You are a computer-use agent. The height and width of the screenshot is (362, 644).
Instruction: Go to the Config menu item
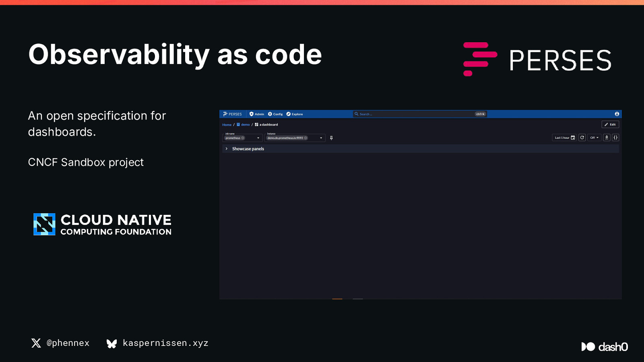[275, 114]
